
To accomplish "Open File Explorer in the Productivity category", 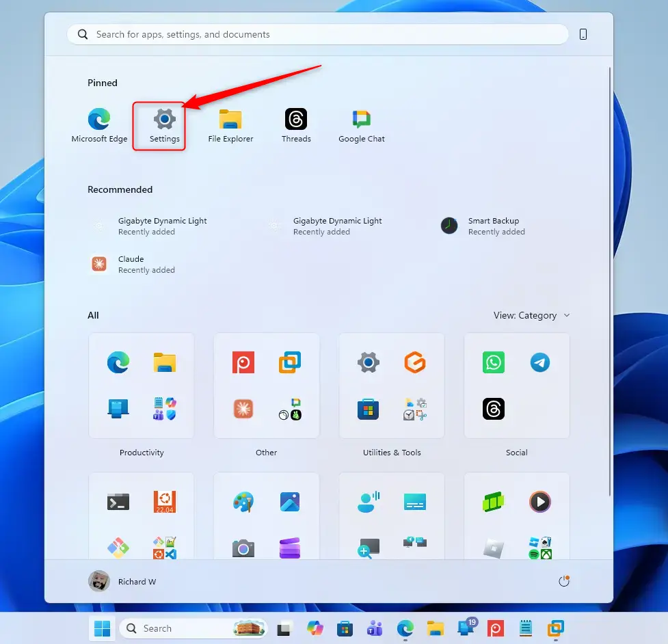I will [x=165, y=362].
